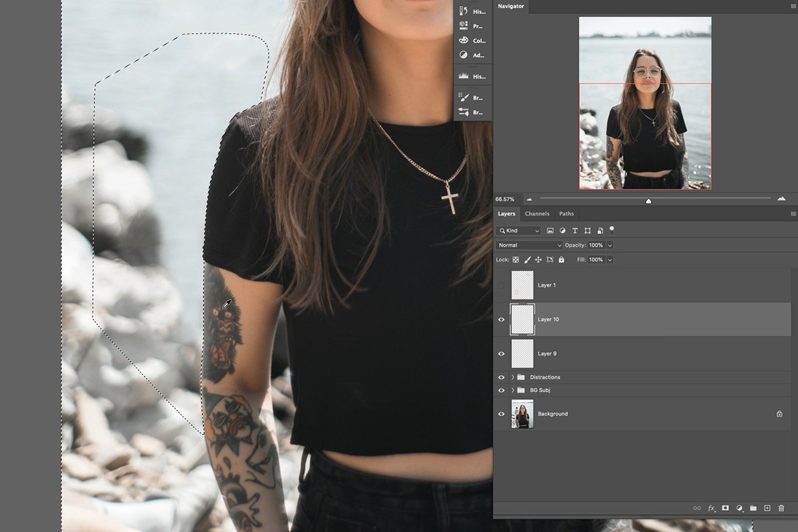Delete the selected layer

[781, 508]
